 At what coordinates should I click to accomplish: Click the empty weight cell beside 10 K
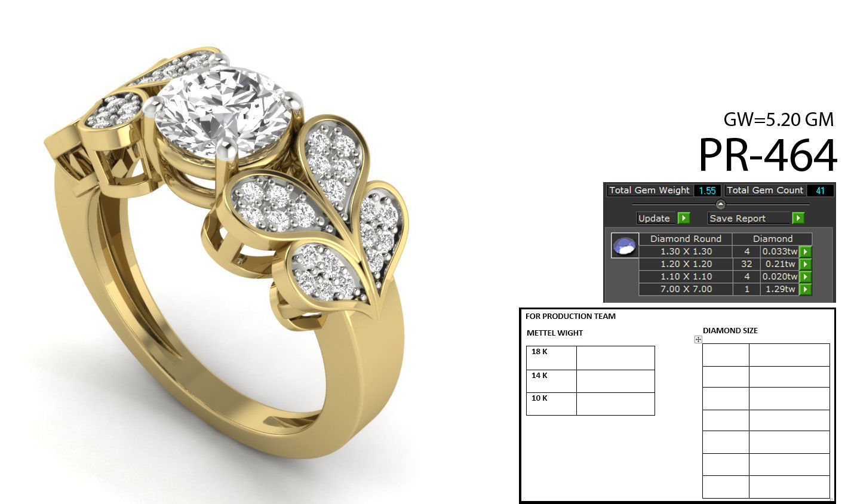(x=616, y=404)
